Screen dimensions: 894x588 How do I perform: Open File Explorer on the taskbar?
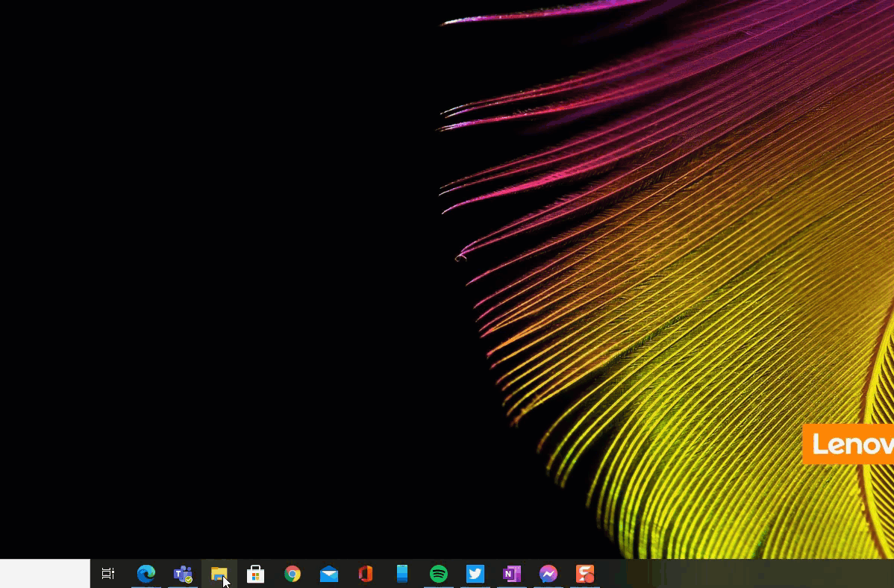coord(219,574)
